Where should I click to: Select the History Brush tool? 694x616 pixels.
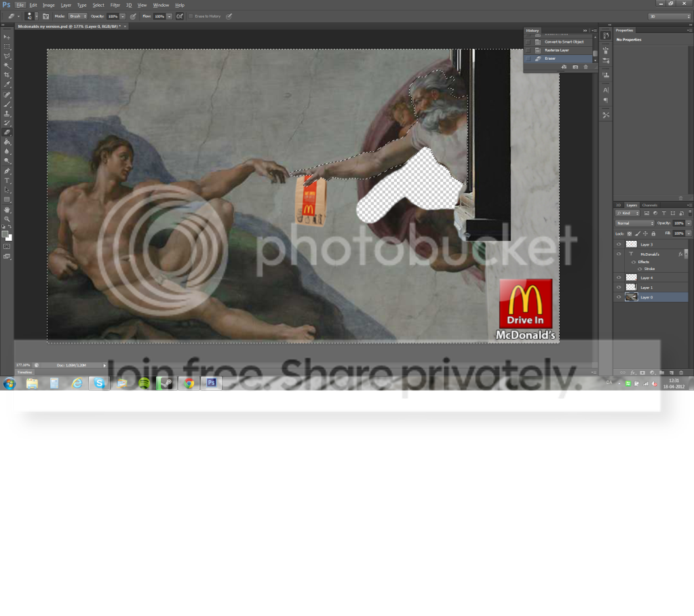coord(7,123)
